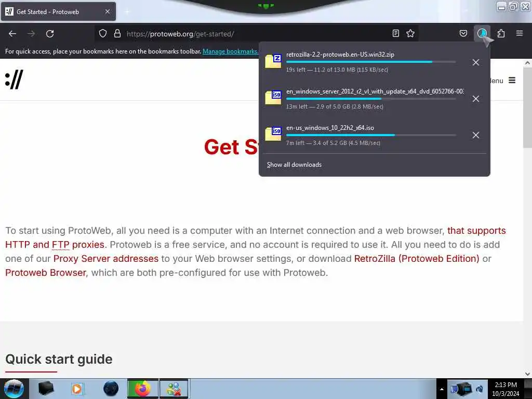Screen dimensions: 532x399
Task: Open the dark globe taskbar icon
Action: coord(111,389)
